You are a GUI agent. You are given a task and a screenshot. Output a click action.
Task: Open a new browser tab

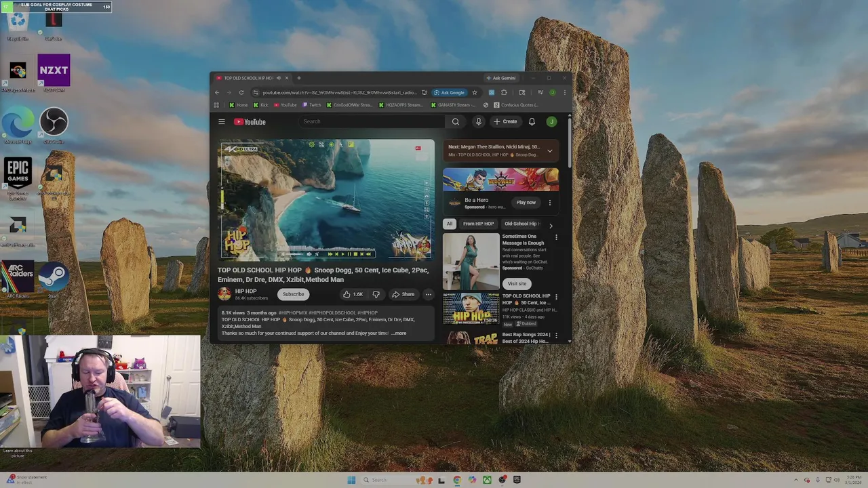point(298,78)
